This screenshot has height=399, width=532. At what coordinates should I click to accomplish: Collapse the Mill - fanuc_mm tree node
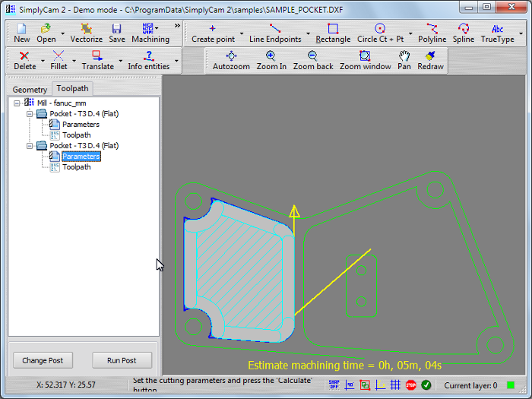pyautogui.click(x=17, y=103)
